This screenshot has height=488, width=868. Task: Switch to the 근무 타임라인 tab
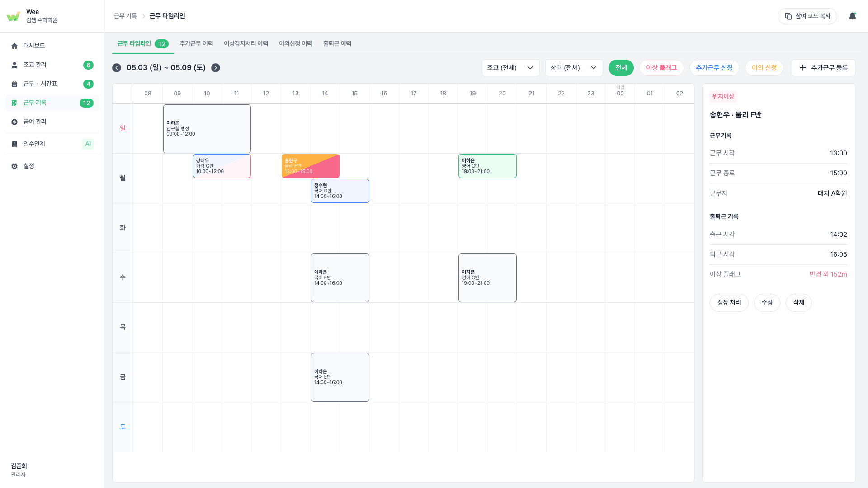pyautogui.click(x=143, y=44)
